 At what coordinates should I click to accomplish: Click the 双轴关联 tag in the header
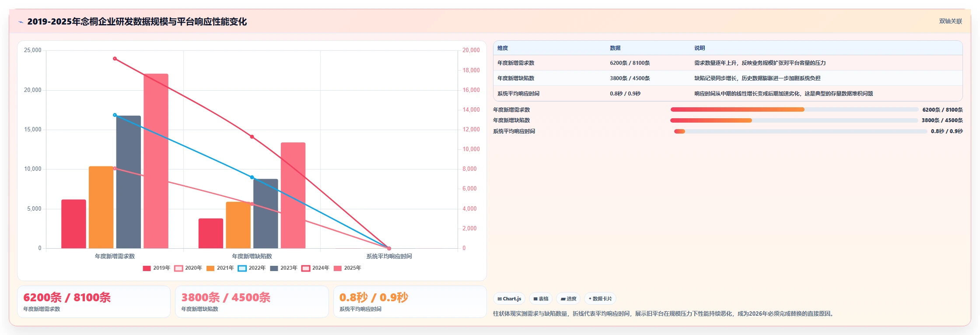click(950, 21)
